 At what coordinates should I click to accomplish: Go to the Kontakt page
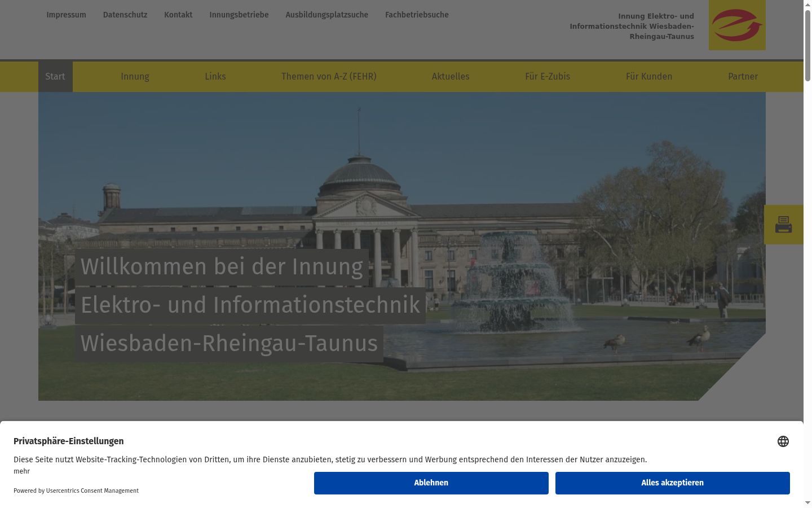click(178, 15)
